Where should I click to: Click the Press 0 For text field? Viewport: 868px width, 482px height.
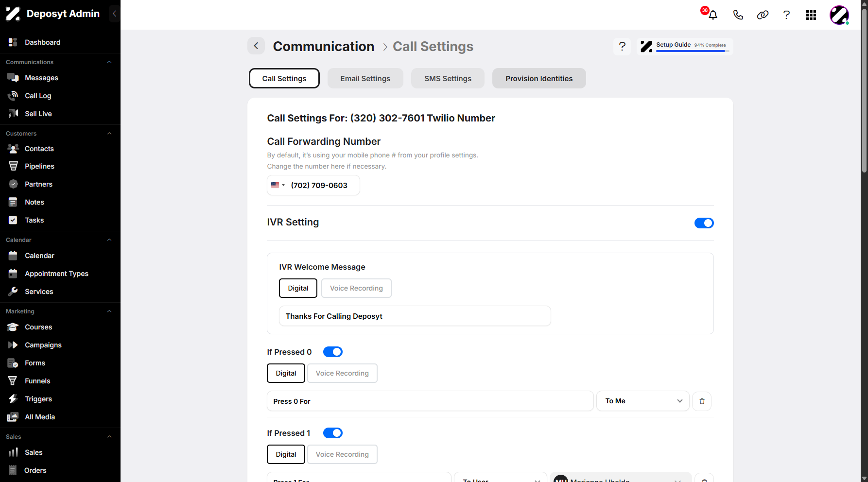point(430,401)
